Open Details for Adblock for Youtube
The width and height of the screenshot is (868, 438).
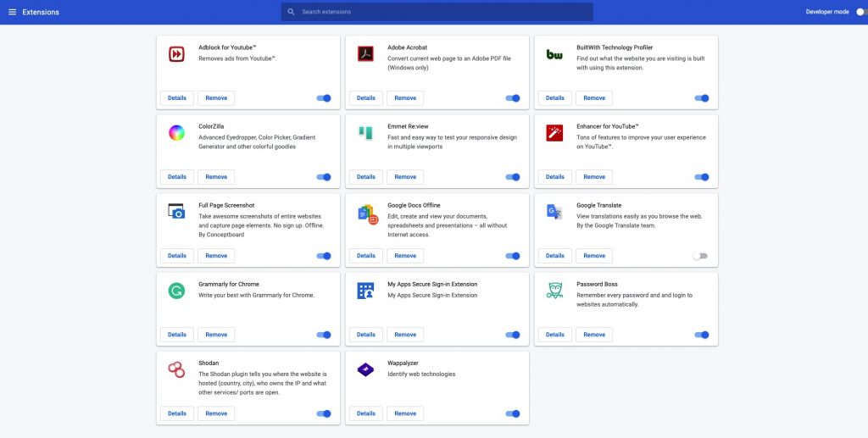tap(177, 98)
